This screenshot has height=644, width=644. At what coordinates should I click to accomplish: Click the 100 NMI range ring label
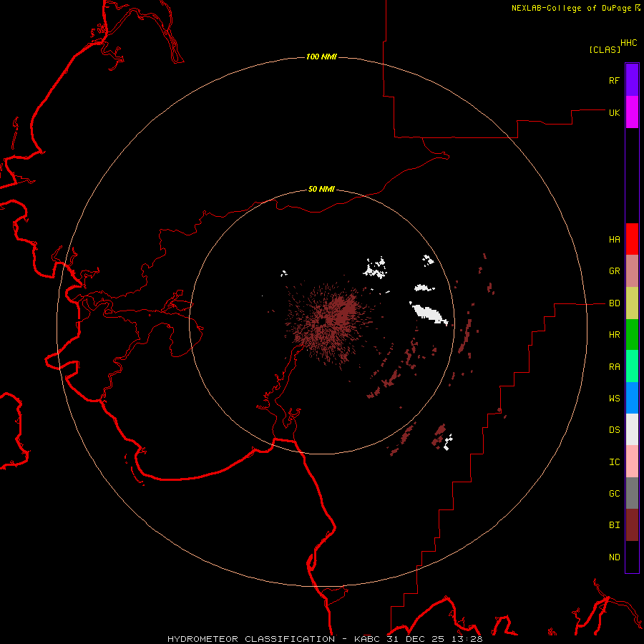click(321, 57)
